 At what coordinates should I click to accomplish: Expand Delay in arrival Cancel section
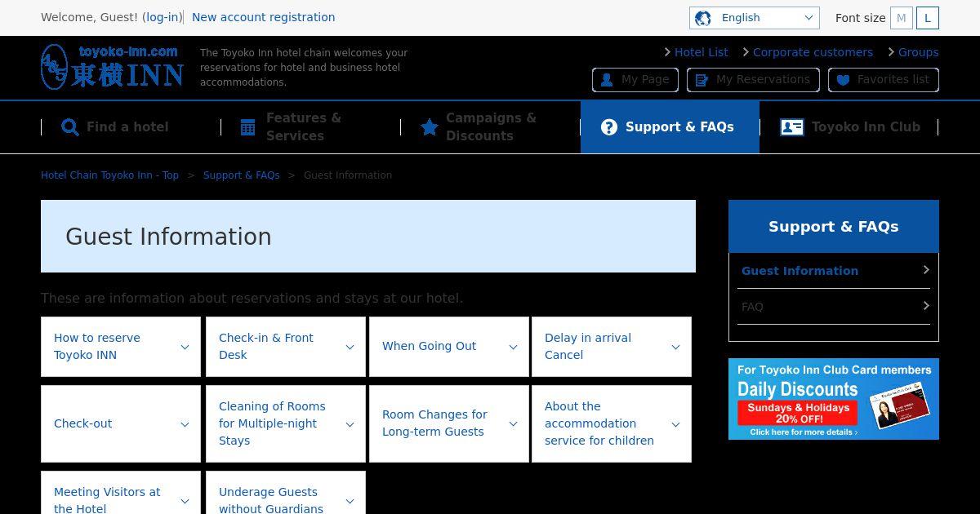point(612,347)
